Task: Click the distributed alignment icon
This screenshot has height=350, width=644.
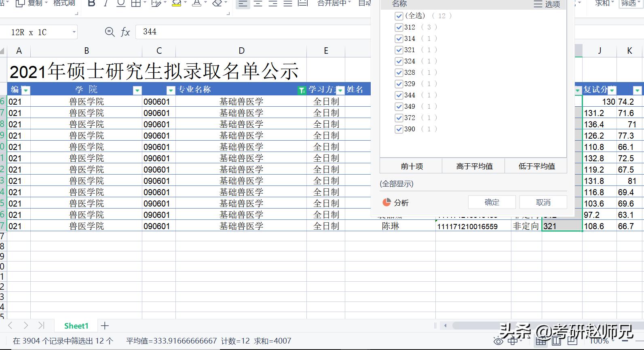Action: pyautogui.click(x=303, y=3)
